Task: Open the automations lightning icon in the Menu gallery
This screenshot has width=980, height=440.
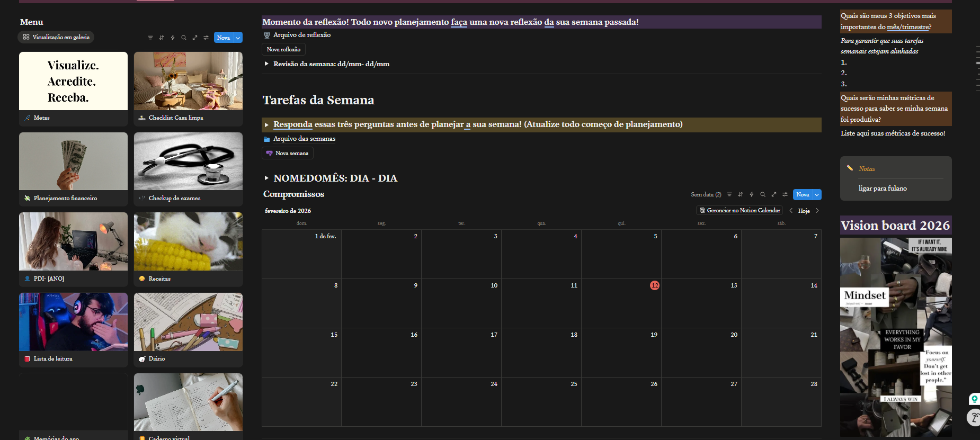Action: click(173, 38)
